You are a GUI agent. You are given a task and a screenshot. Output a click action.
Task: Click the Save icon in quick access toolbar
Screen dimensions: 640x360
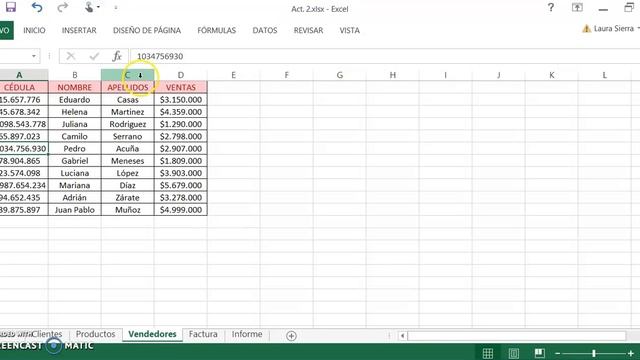[11, 7]
